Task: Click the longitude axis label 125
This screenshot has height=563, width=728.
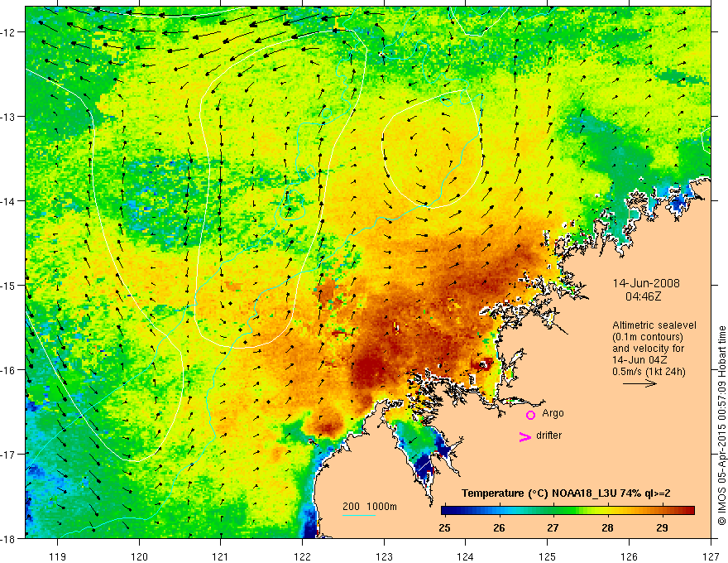Action: coord(548,557)
